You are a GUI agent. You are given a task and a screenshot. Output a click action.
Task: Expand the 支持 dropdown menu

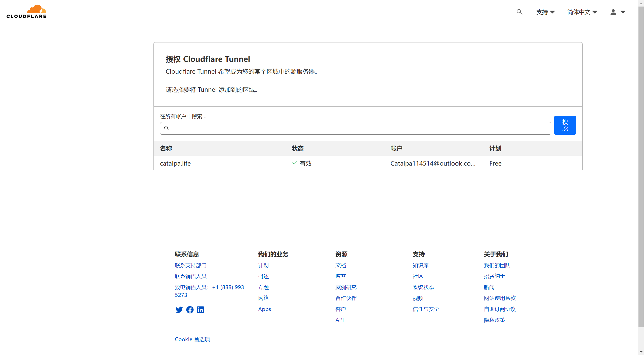click(545, 12)
